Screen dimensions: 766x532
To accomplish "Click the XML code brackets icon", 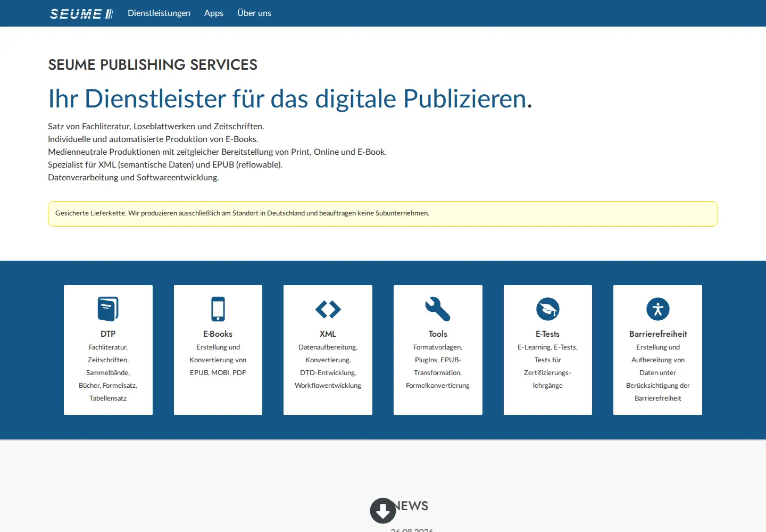I will click(x=328, y=309).
